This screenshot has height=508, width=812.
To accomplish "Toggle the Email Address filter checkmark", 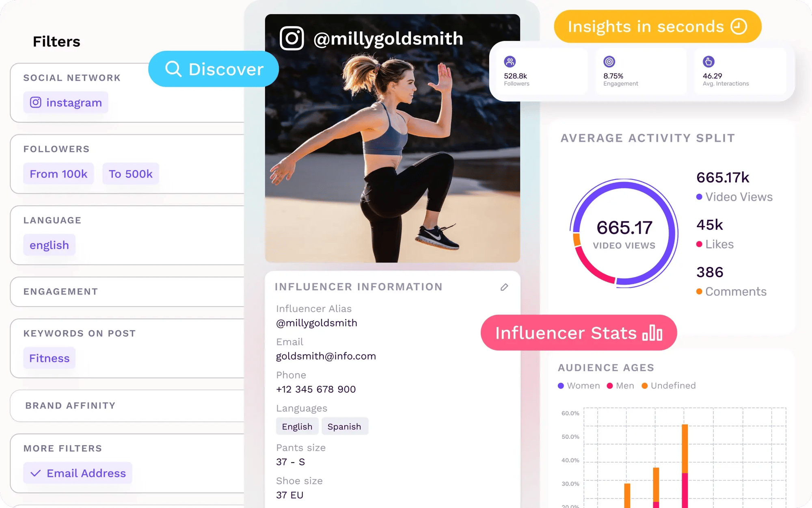I will point(36,473).
